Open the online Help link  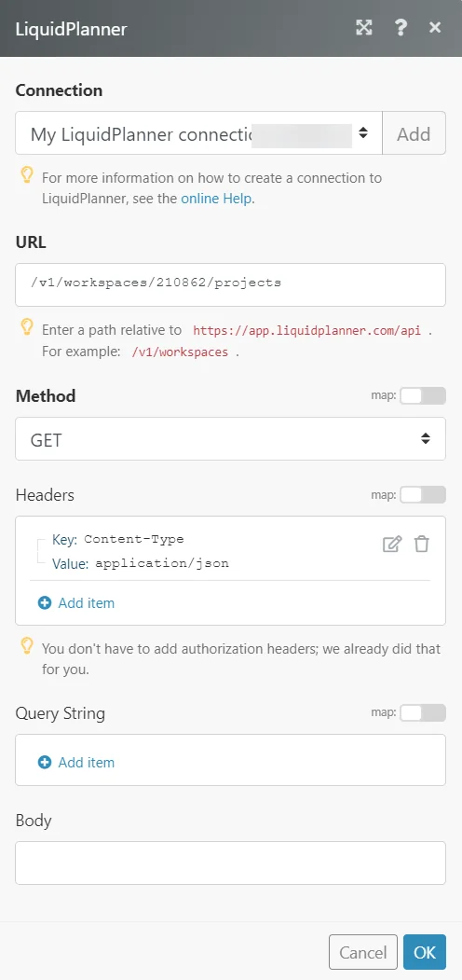click(x=216, y=199)
